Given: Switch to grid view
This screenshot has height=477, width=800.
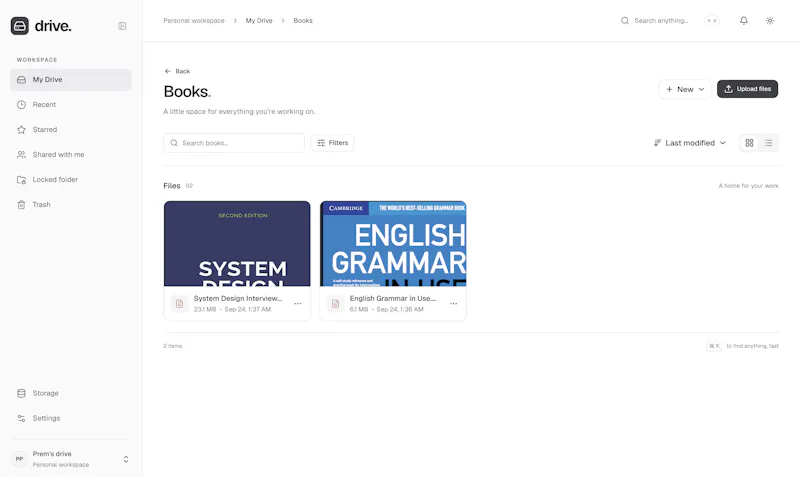Looking at the screenshot, I should [x=749, y=143].
